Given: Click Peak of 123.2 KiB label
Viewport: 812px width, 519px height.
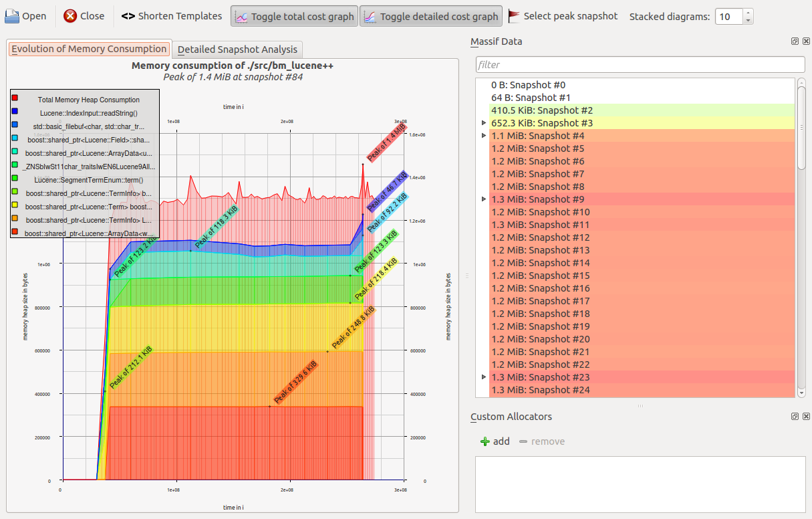Looking at the screenshot, I should (136, 255).
